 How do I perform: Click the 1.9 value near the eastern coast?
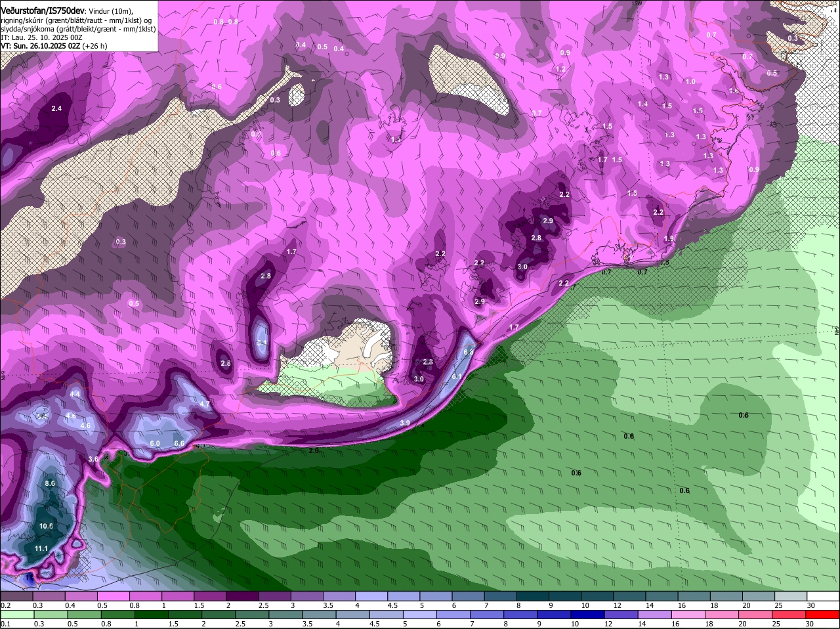pyautogui.click(x=669, y=239)
